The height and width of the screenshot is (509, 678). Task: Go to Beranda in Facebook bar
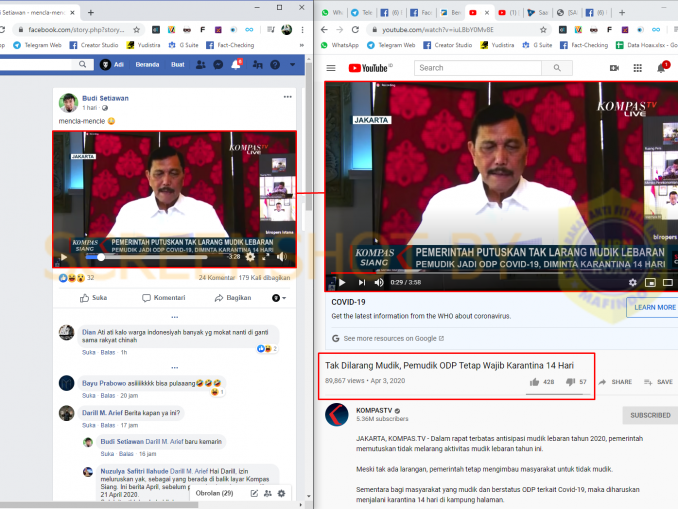tap(147, 64)
